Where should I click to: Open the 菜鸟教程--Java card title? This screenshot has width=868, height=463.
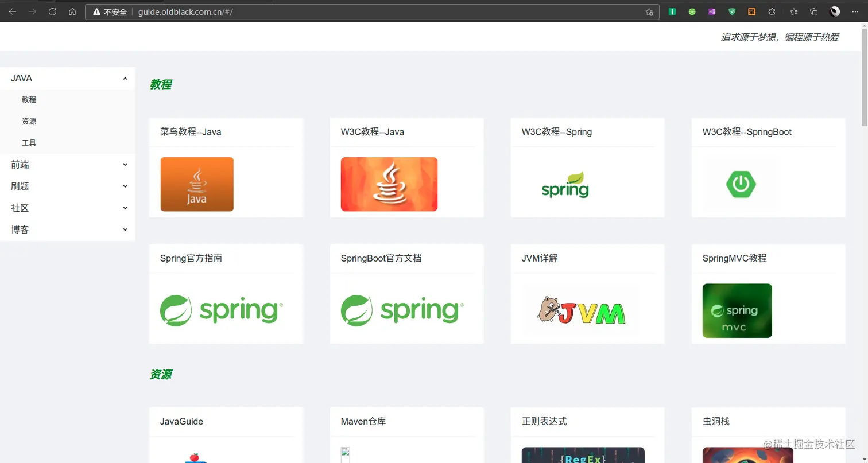pos(191,132)
